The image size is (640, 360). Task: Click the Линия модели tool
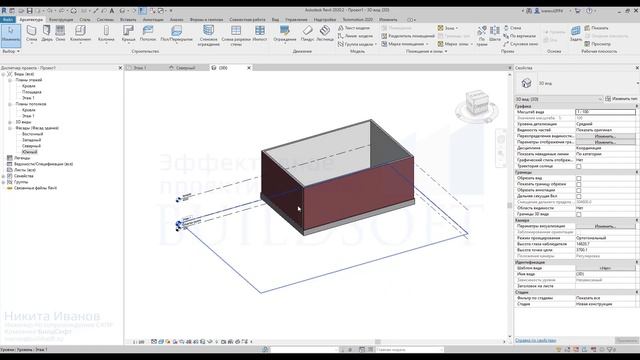[x=355, y=36]
